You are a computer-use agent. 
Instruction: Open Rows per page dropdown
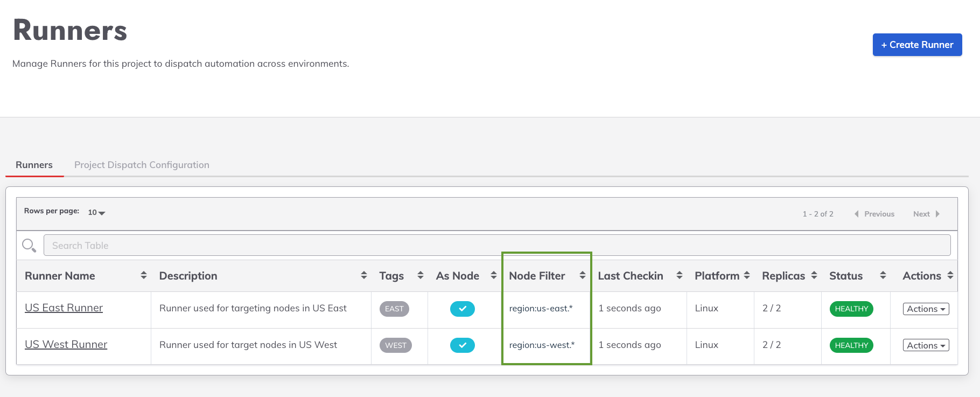(97, 212)
